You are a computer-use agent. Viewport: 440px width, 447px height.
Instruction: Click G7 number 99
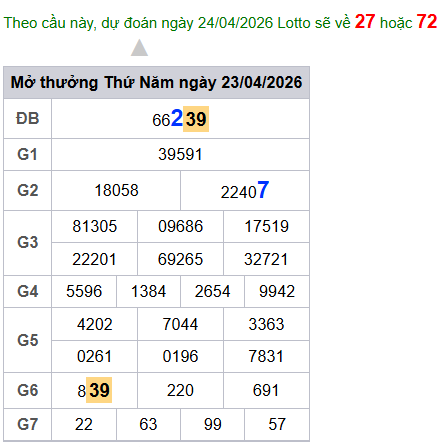212,424
